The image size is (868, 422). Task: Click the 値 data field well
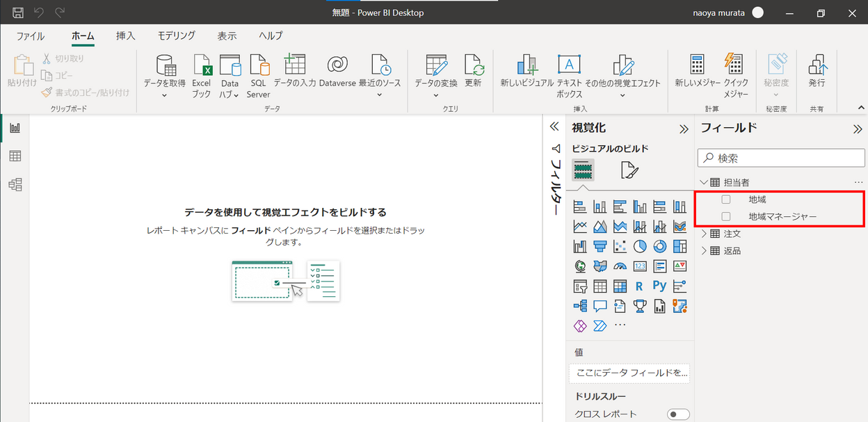(x=629, y=373)
